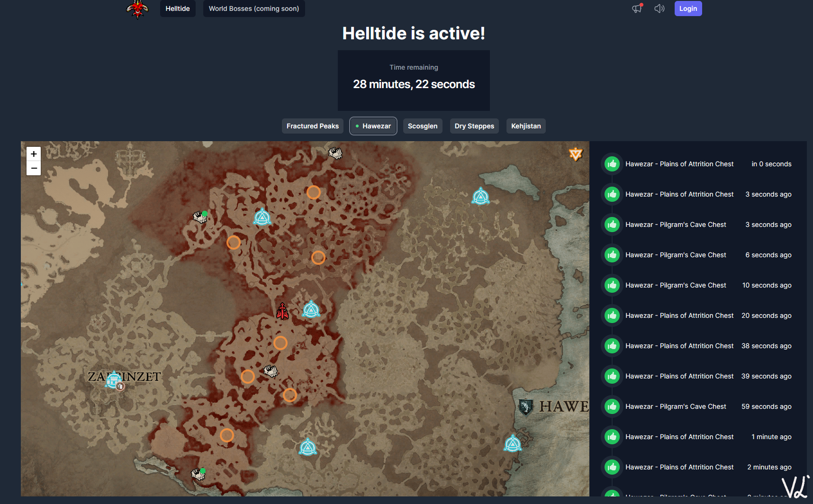Click the orange circle marker below the chest with green dot
Viewport: 813px width, 504px height.
point(234,243)
